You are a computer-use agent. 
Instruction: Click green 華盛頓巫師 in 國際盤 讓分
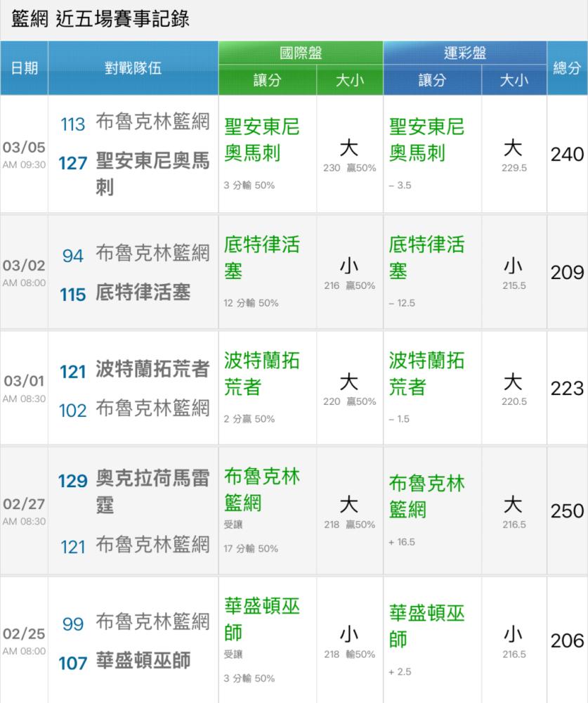click(262, 619)
